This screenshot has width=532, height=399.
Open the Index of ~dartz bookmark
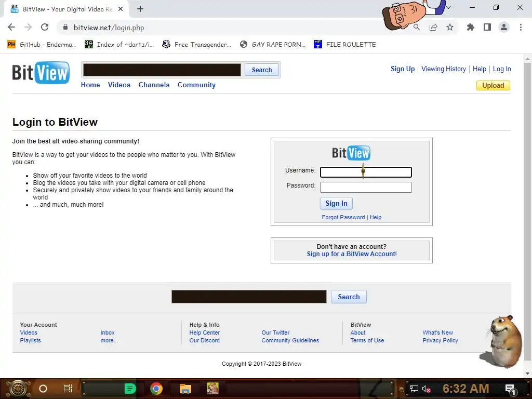click(x=119, y=45)
